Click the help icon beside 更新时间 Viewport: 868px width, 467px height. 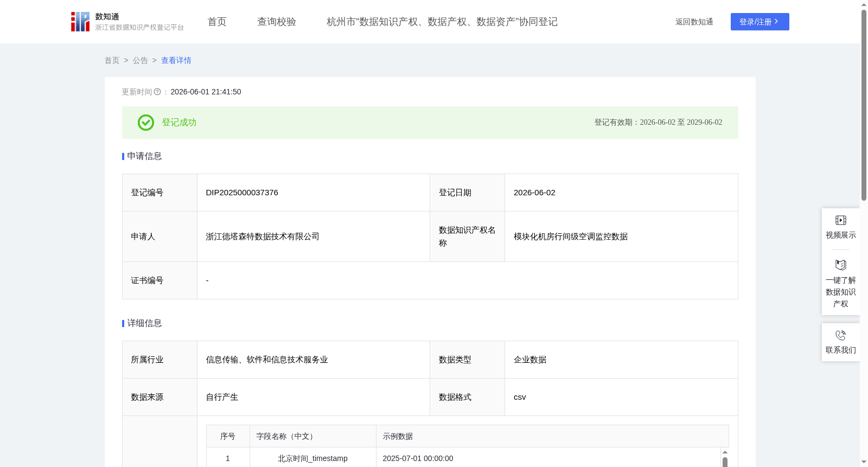(x=157, y=92)
